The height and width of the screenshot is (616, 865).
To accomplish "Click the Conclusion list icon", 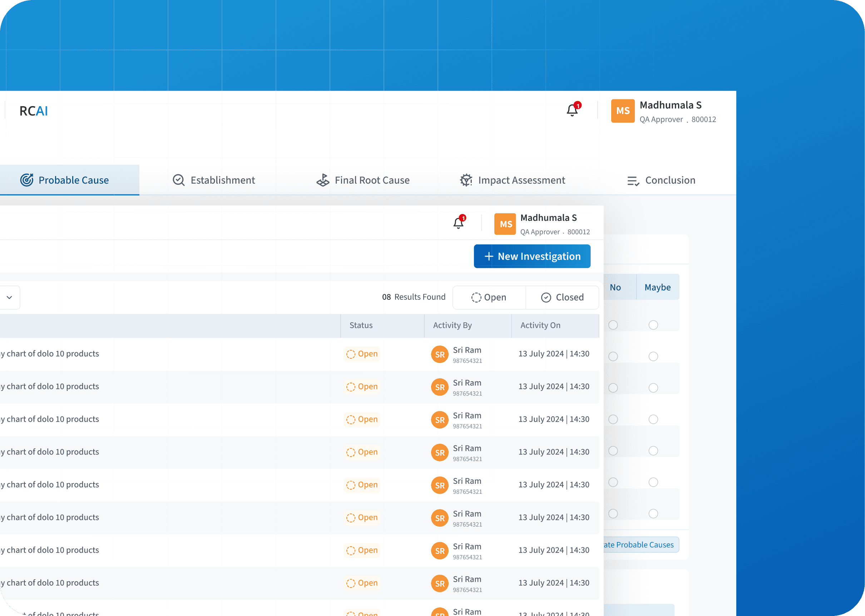I will click(633, 180).
